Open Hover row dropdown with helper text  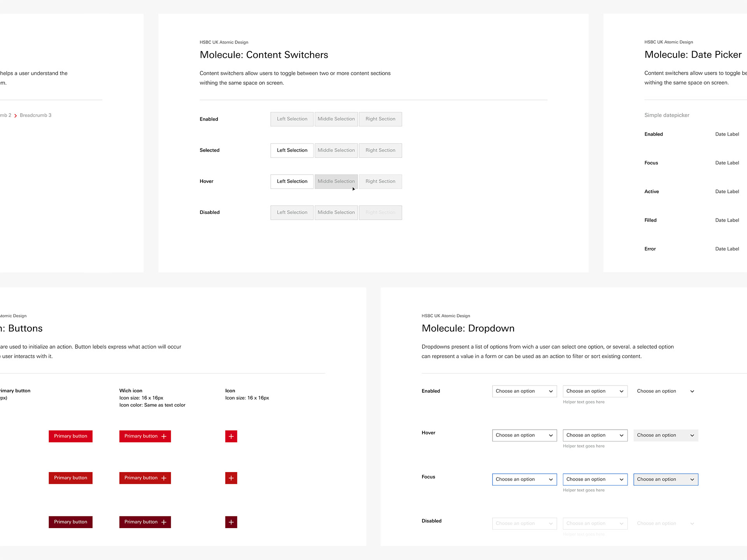click(x=595, y=435)
